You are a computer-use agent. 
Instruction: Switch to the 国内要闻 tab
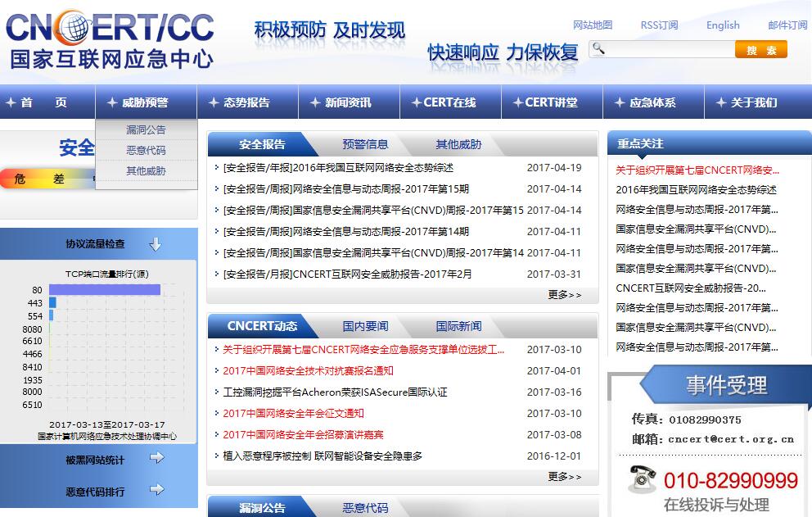pos(365,326)
